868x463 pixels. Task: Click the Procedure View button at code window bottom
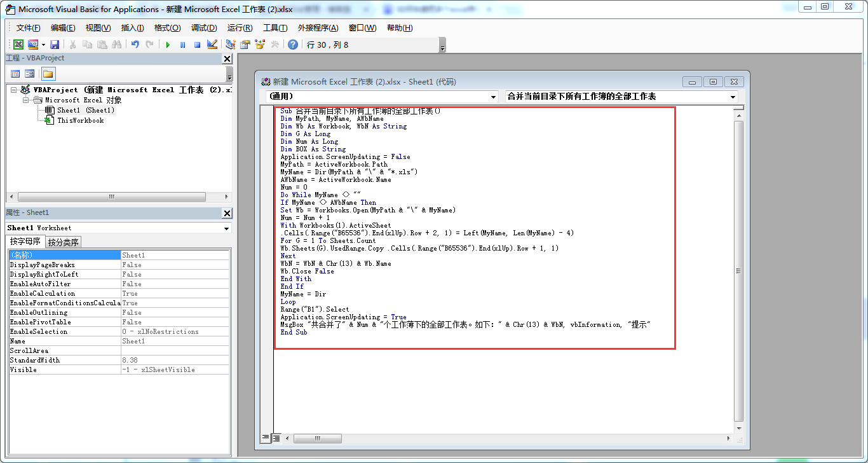click(266, 438)
